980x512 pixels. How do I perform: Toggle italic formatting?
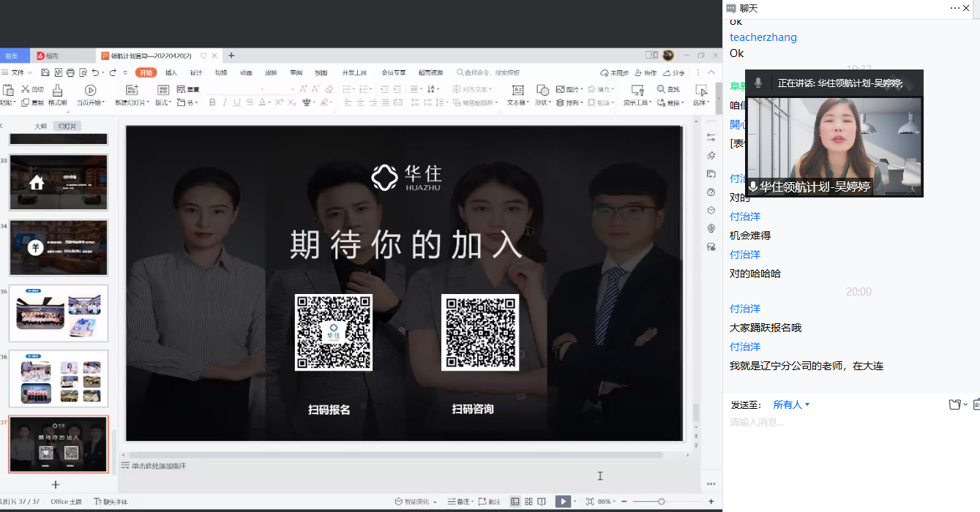[x=225, y=101]
